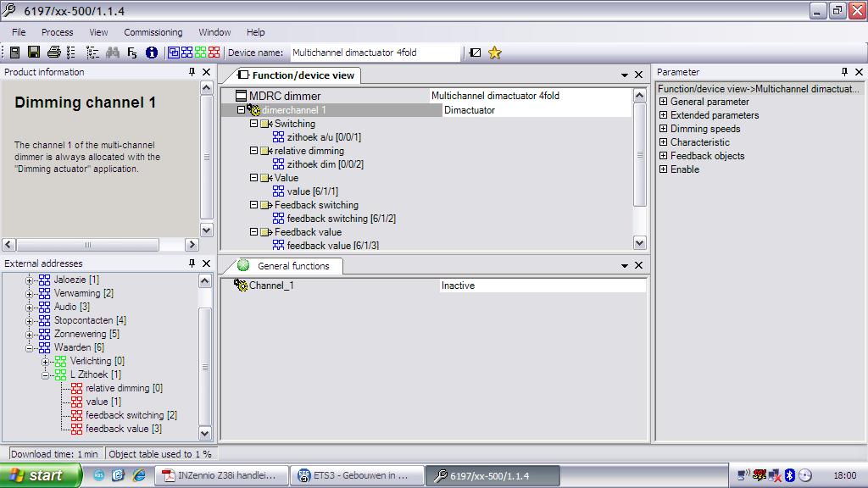
Task: Click the green group address toolbar icon
Action: tap(200, 53)
